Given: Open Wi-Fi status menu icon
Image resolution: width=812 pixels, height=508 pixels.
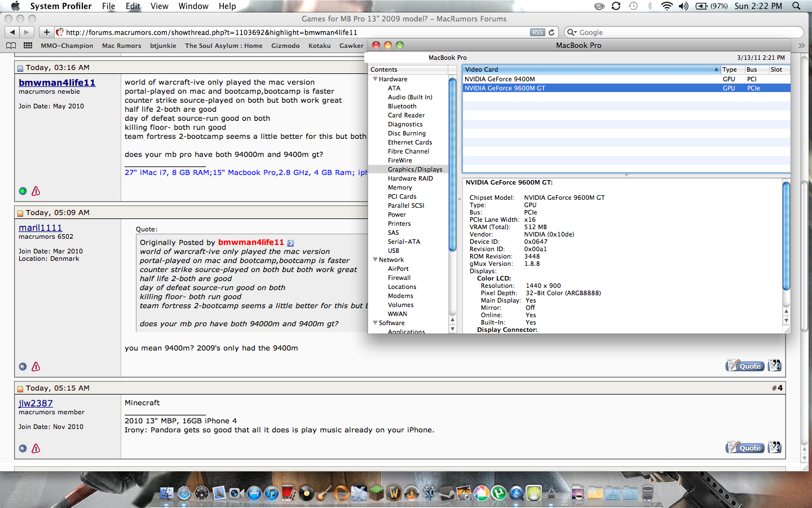Looking at the screenshot, I should point(667,6).
